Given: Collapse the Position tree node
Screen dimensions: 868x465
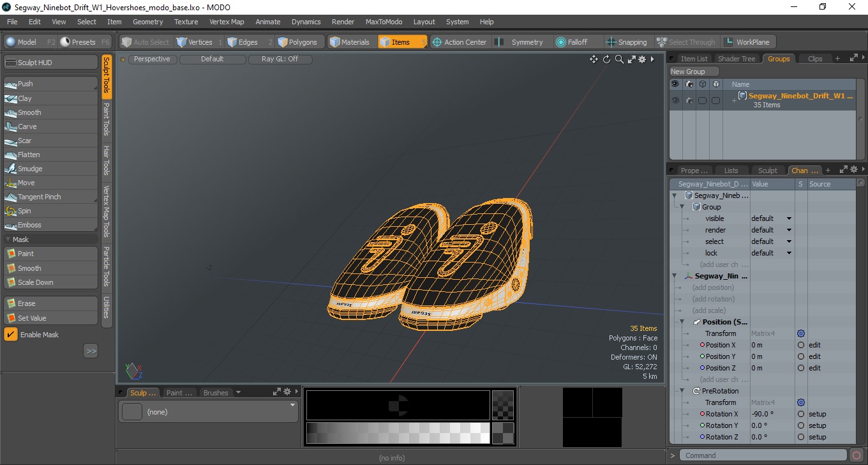Looking at the screenshot, I should point(682,322).
